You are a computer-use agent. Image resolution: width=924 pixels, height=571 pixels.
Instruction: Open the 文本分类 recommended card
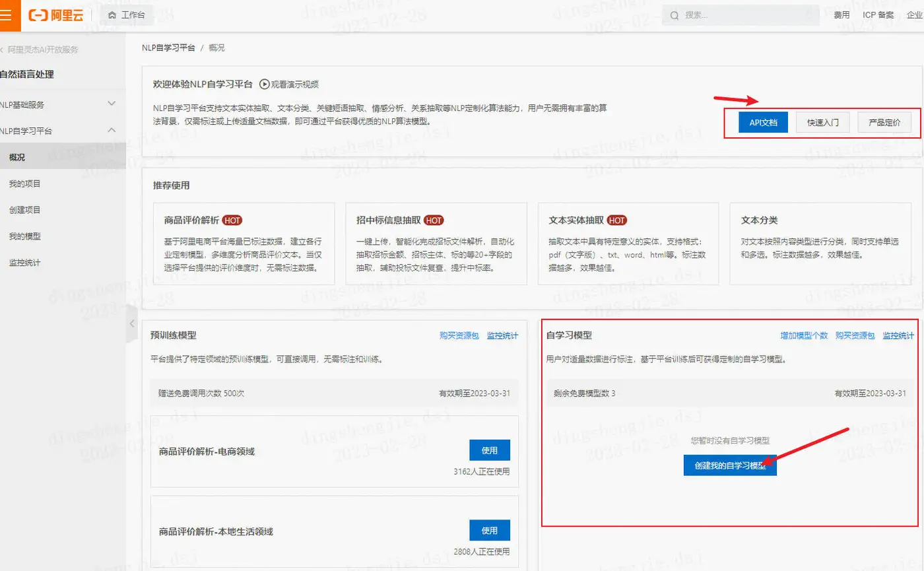pos(820,244)
